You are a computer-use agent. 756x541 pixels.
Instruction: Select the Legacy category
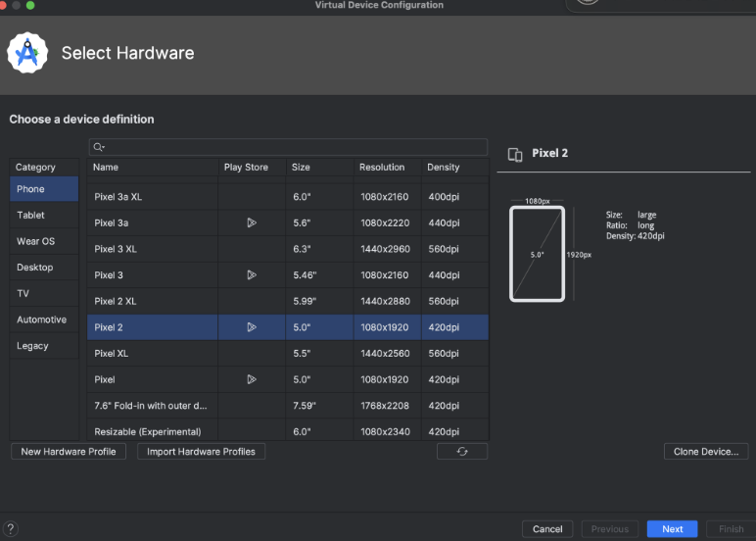(44, 346)
